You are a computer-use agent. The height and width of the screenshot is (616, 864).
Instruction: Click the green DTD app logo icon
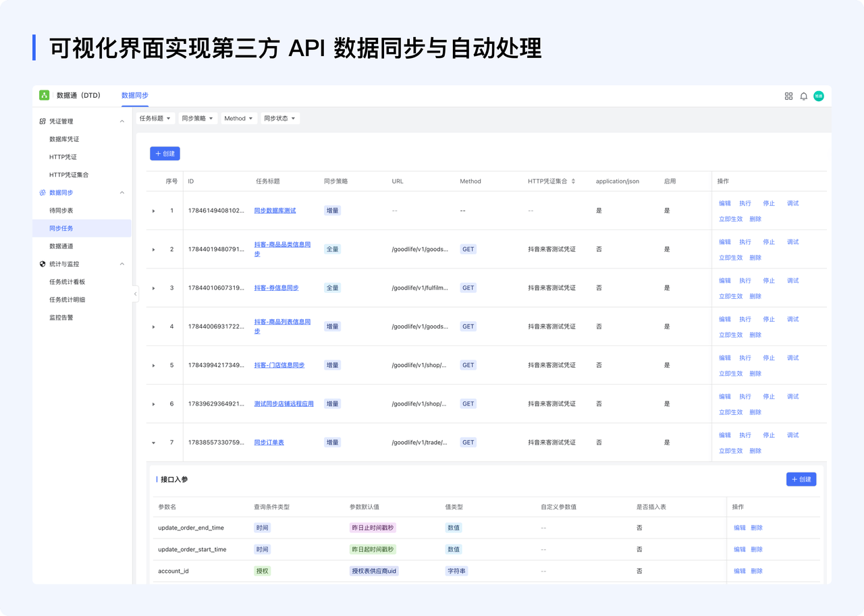point(45,95)
